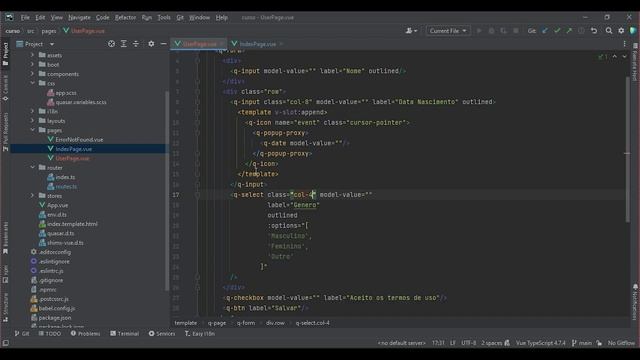Open the Tools menu
The height and width of the screenshot is (360, 640).
(164, 18)
